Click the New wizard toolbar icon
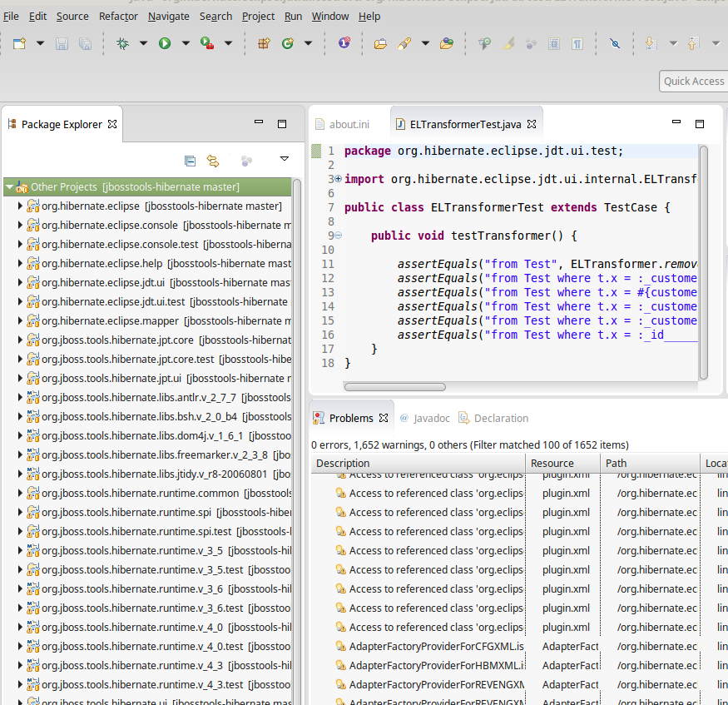 click(x=19, y=43)
